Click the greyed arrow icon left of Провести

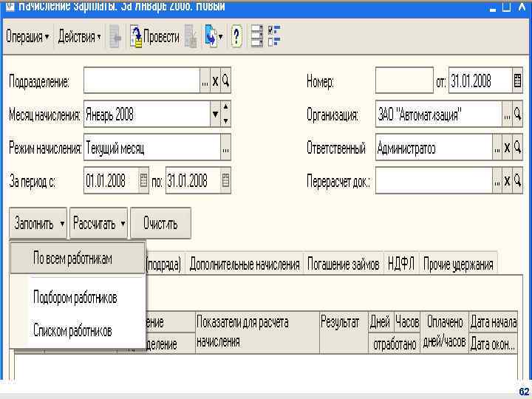116,37
